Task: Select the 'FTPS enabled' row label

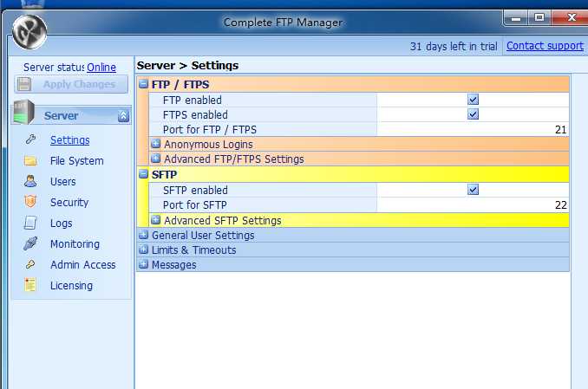Action: pyautogui.click(x=195, y=114)
